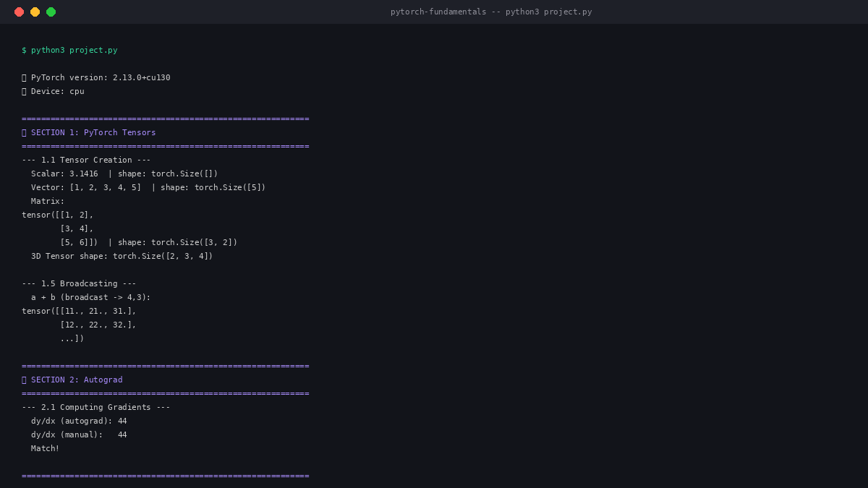Click the 'Match!' output line
Viewport: 868px width, 488px height.
click(46, 448)
